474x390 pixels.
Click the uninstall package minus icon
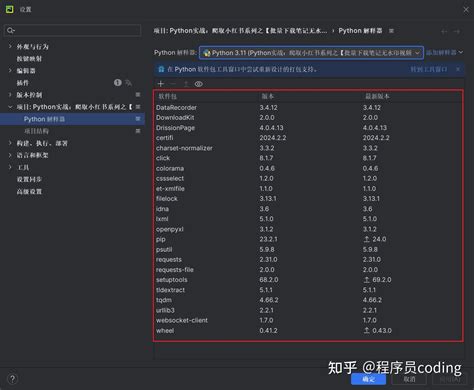(x=173, y=84)
